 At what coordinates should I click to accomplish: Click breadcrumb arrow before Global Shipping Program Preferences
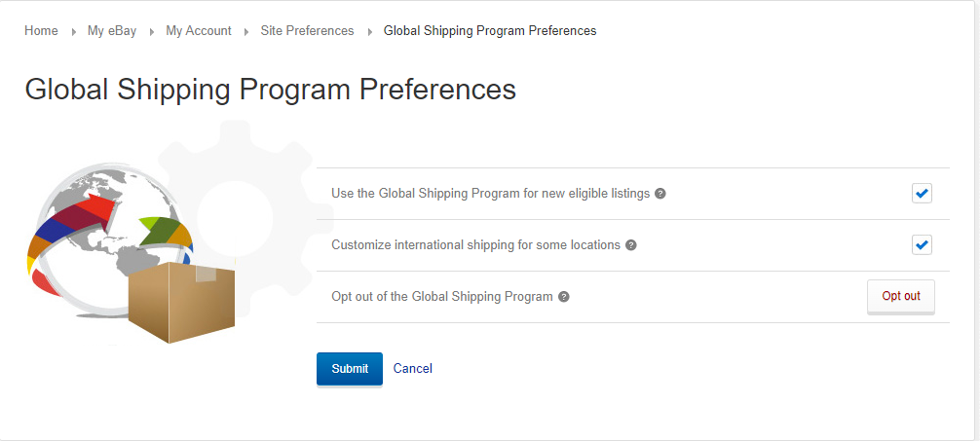[369, 31]
